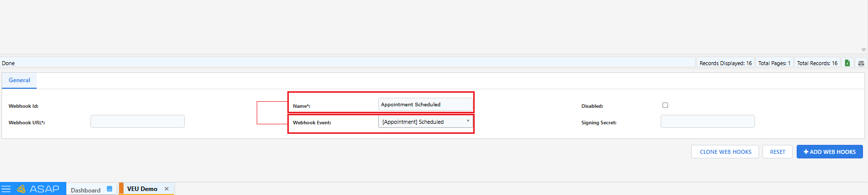Screen dimensions: 868x195
Task: Click the Webhook Event dropdown arrow
Action: tap(468, 121)
